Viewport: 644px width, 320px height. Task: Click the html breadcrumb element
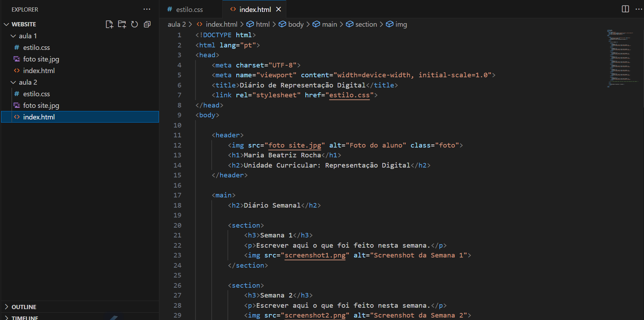tap(258, 24)
